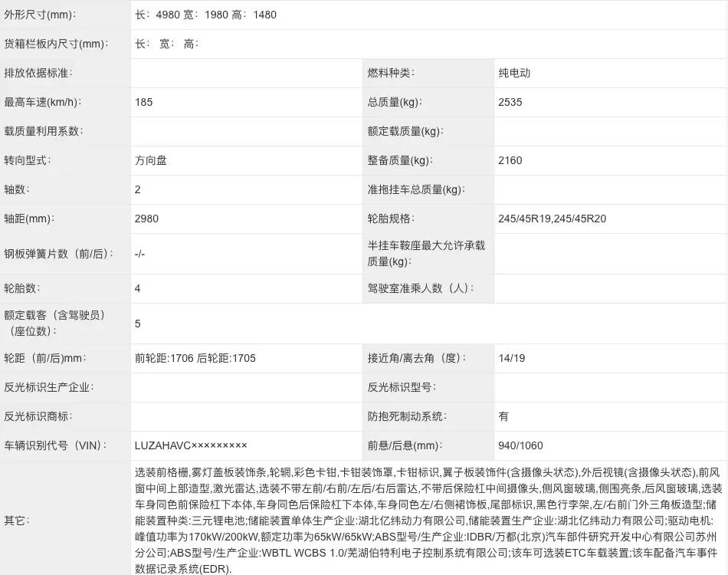The image size is (728, 575).
Task: Click the 半挂车鞍座最大允许承载质量 label
Action: point(426,254)
